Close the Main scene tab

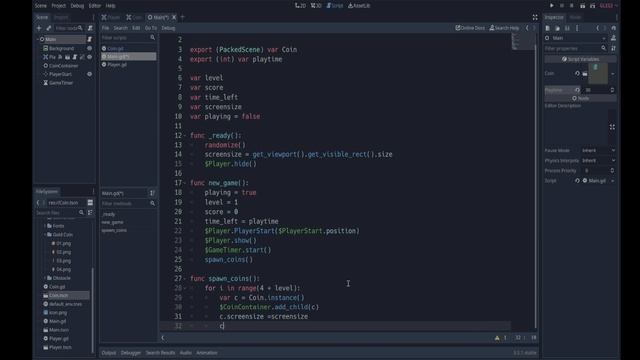click(x=174, y=17)
